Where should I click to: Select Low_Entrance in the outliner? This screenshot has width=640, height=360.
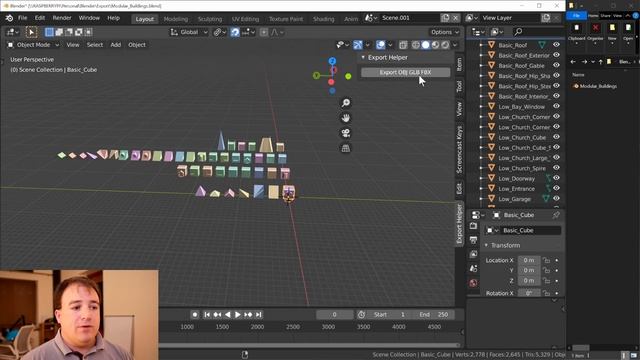click(x=516, y=189)
